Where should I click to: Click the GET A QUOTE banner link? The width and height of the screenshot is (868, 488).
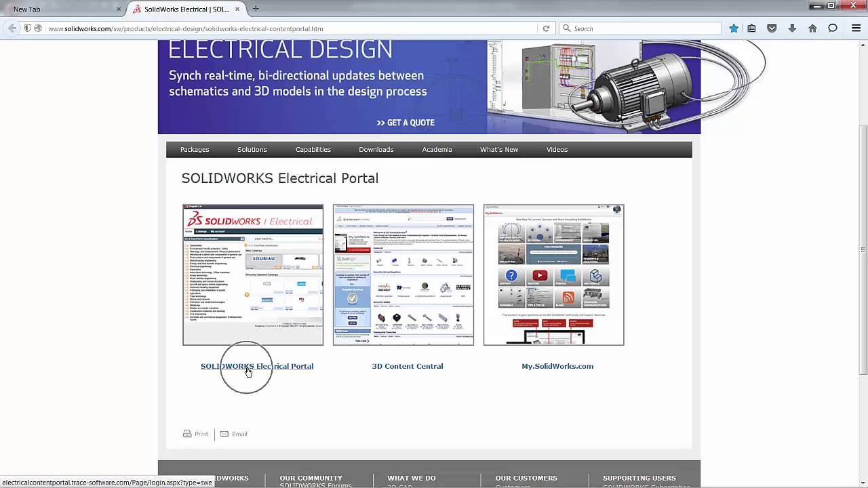pyautogui.click(x=406, y=123)
